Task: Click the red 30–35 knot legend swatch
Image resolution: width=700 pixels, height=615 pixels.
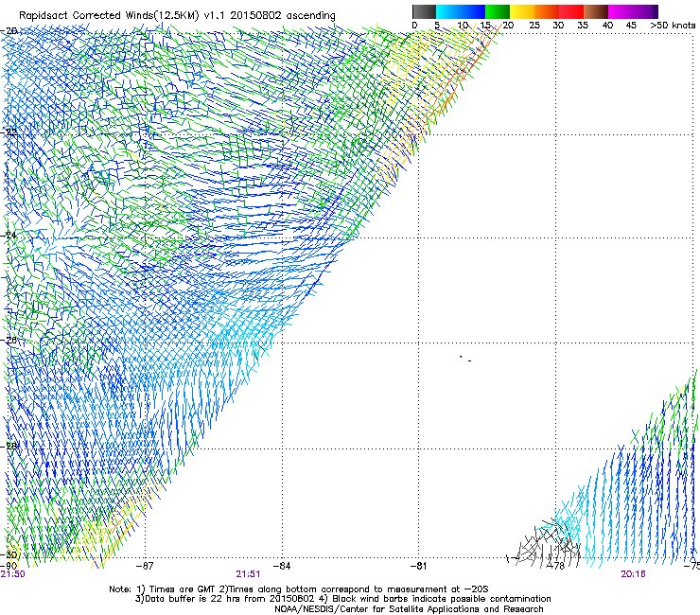Action: click(x=571, y=11)
